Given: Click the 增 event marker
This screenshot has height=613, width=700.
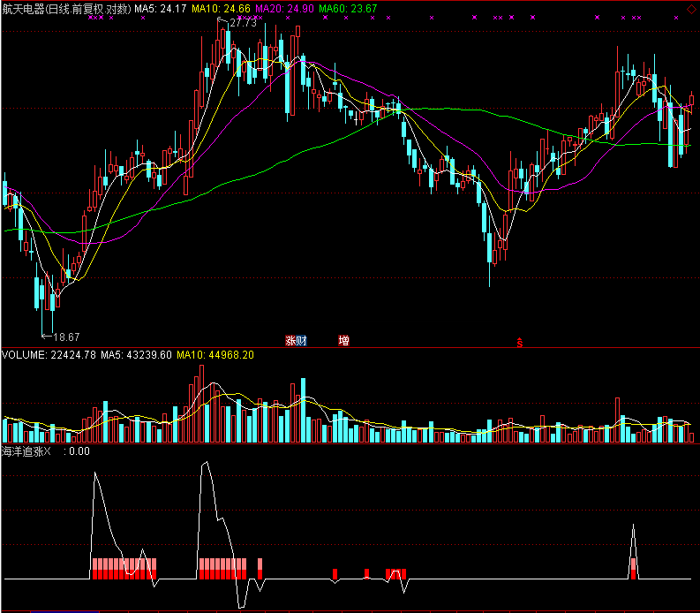Looking at the screenshot, I should tap(343, 340).
